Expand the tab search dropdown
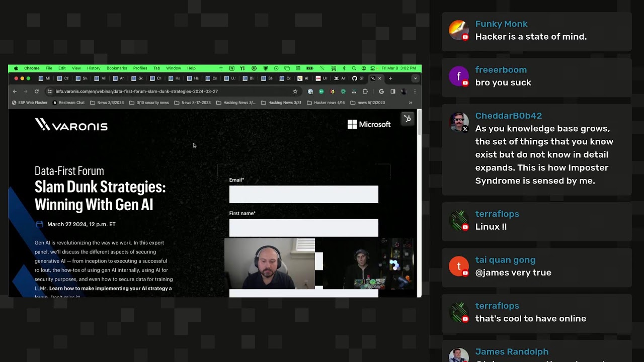This screenshot has width=644, height=362. (x=415, y=78)
